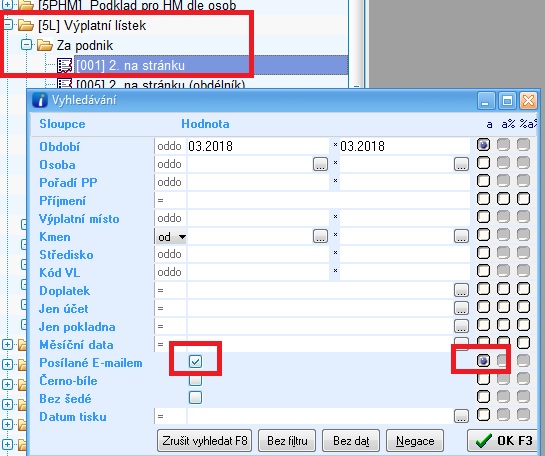Image resolution: width=545 pixels, height=456 pixels.
Task: Click the Vyhledávání dialog info icon
Action: 40,100
